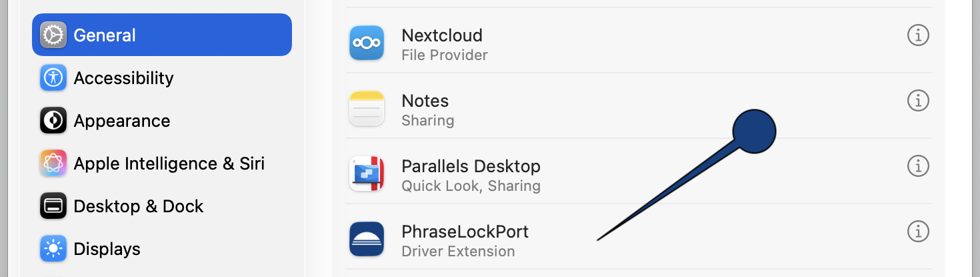980x277 pixels.
Task: Select the Accessibility label in sidebar
Action: [x=123, y=78]
